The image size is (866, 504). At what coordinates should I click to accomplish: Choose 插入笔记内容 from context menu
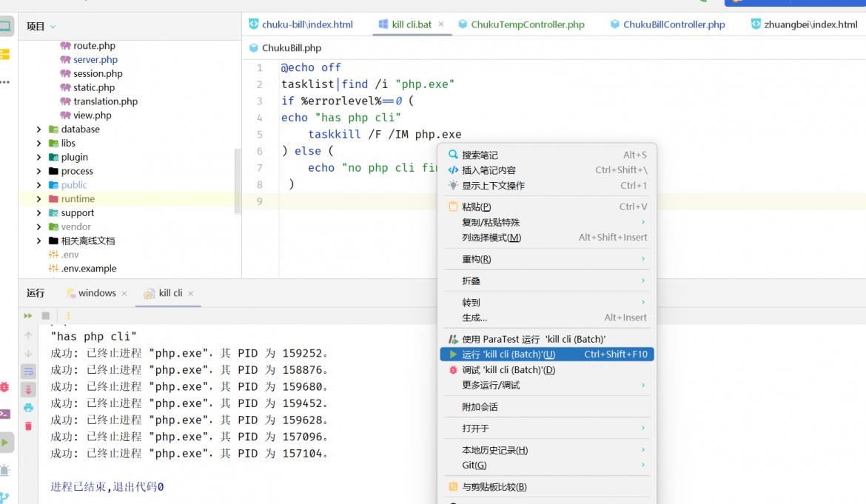(547, 170)
